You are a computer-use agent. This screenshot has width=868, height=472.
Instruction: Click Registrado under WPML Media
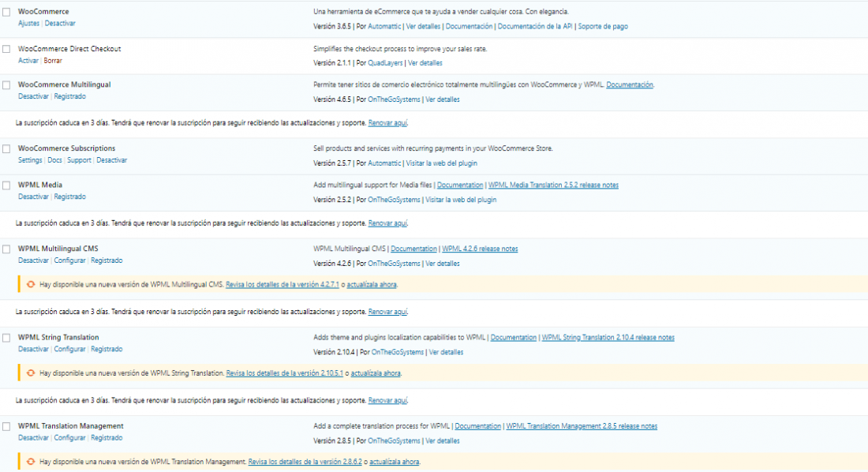[69, 197]
